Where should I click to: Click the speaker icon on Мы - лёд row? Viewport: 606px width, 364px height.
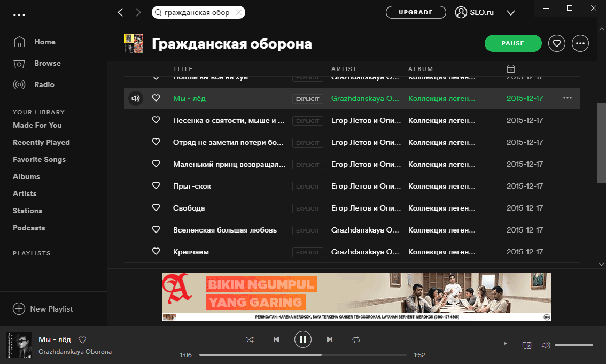[136, 98]
